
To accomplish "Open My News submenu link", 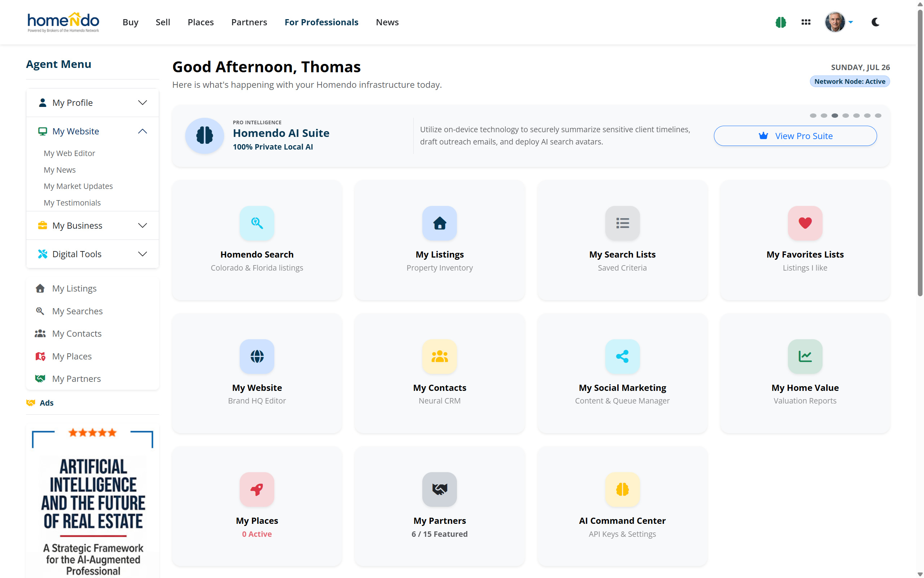I will click(60, 170).
